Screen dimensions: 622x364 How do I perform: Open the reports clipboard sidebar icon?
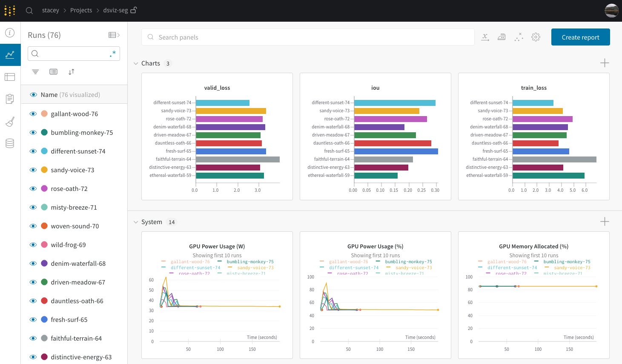(x=10, y=99)
